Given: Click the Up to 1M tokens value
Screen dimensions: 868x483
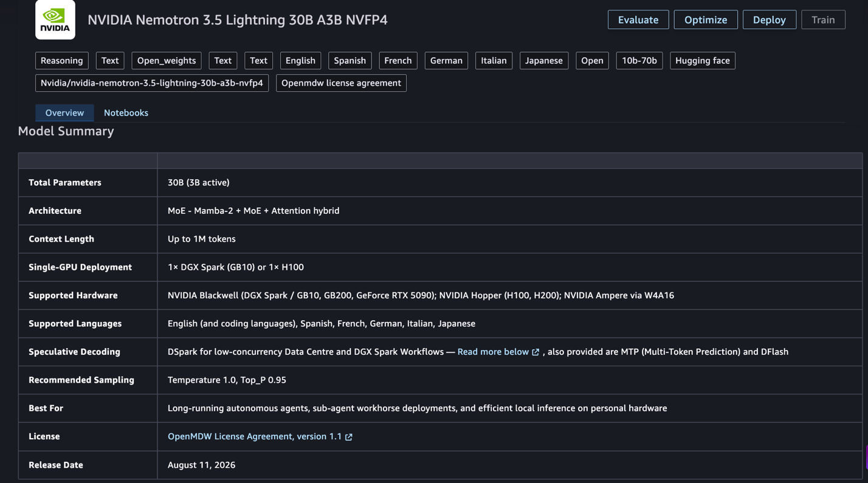Looking at the screenshot, I should click(x=202, y=239).
